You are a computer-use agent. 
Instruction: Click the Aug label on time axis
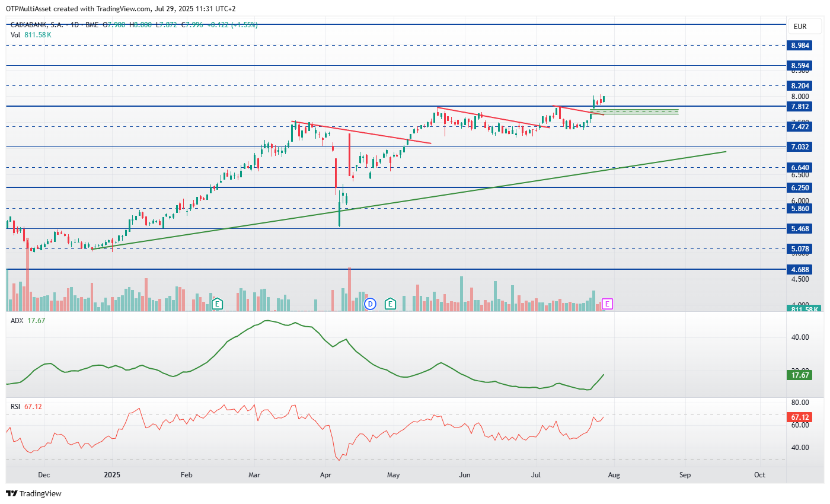tap(613, 475)
